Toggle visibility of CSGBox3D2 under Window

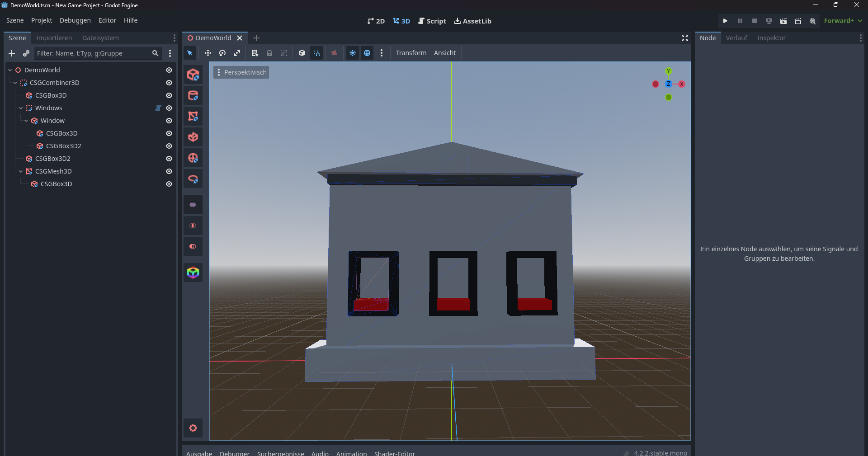tap(169, 146)
